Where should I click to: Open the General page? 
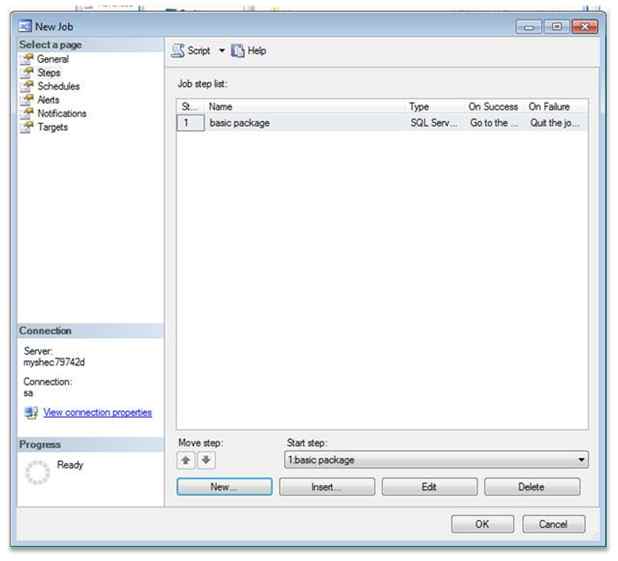tap(52, 59)
